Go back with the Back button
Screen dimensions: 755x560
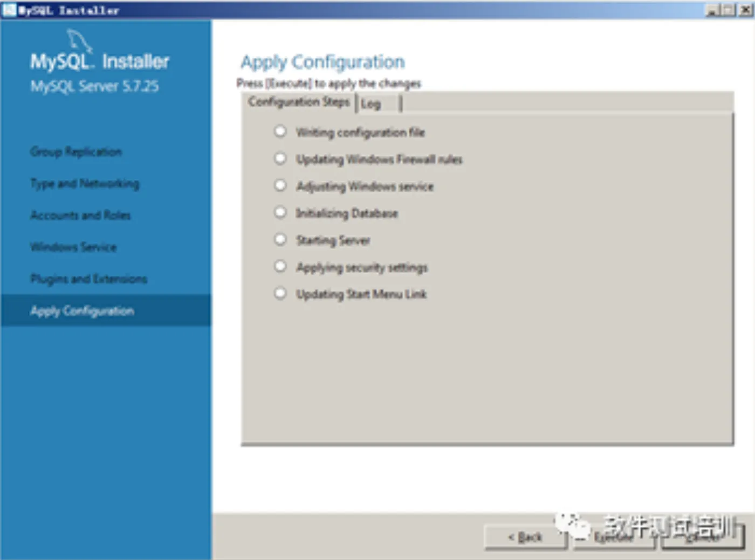[526, 537]
